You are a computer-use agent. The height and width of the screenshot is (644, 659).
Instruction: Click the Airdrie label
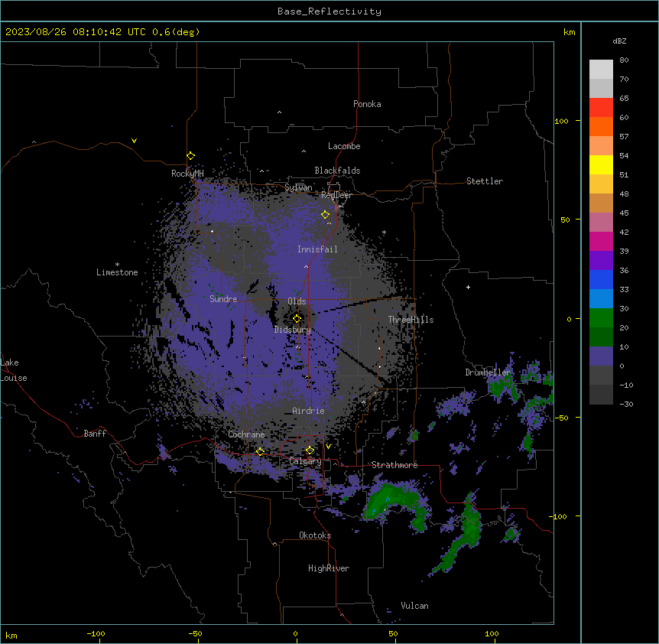point(308,411)
